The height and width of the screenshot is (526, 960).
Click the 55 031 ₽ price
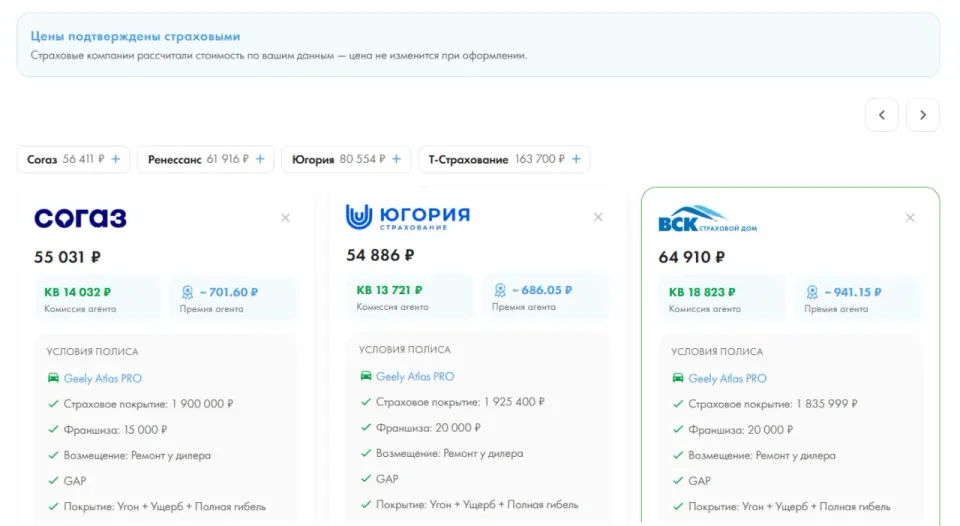[67, 257]
